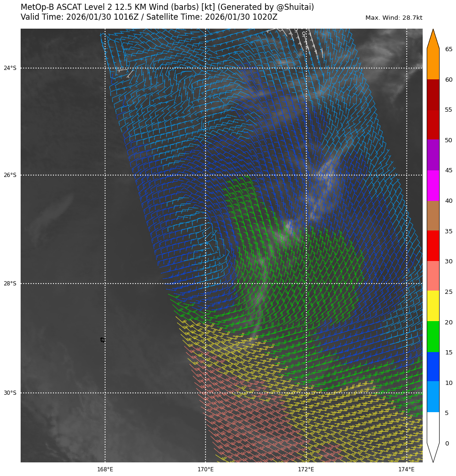This screenshot has height=476, width=456.
Task: Select the 172°E longitude axis label
Action: (306, 469)
